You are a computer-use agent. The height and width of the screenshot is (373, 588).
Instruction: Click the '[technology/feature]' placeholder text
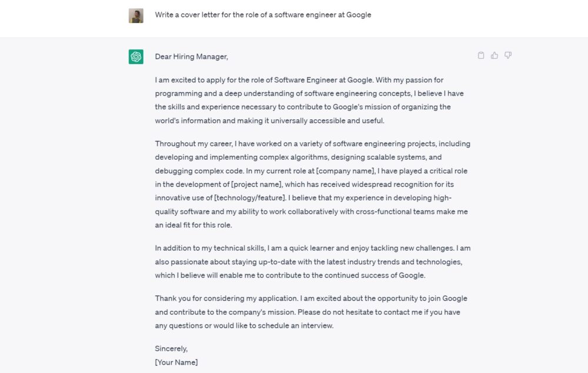pos(250,198)
